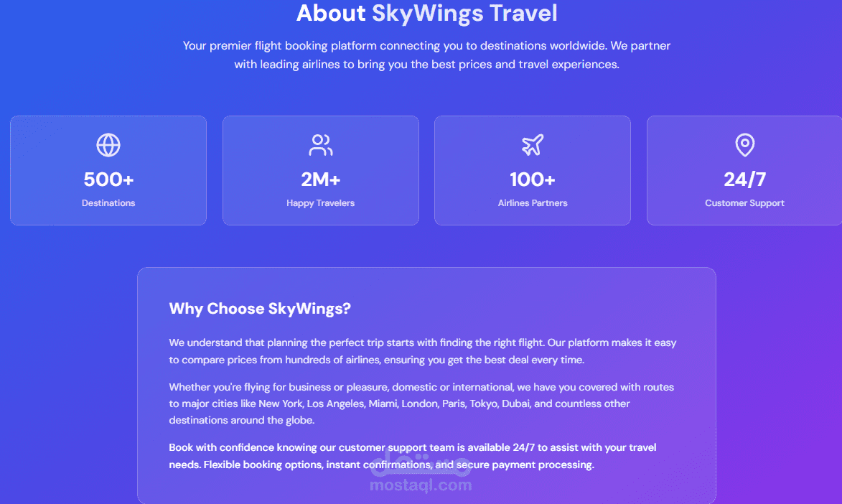Click the paragraph listing major cities like New York
This screenshot has width=842, height=504.
coord(422,403)
